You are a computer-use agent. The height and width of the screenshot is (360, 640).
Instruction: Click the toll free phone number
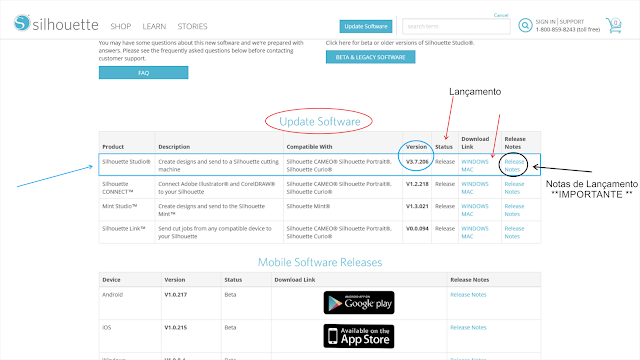568,29
